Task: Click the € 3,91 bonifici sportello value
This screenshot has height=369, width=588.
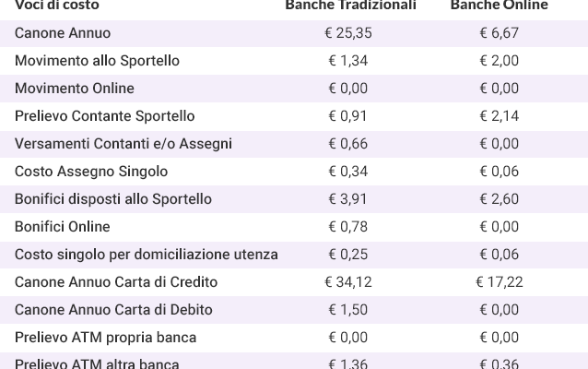Action: [348, 199]
